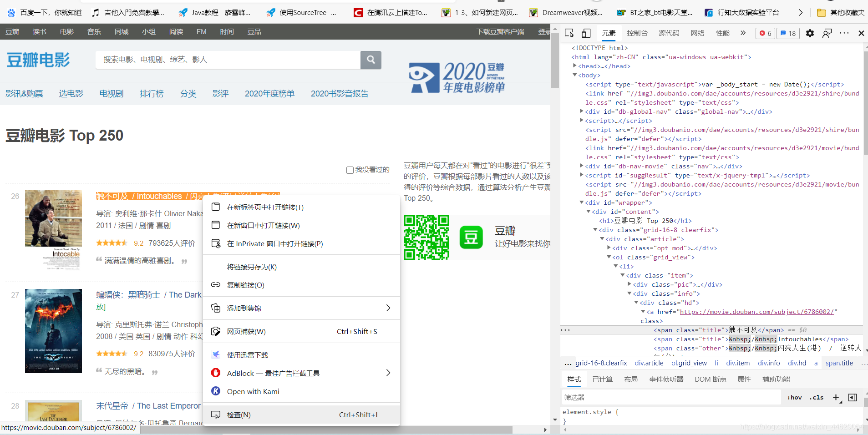Open the 6-errors indicator in DevTools

pyautogui.click(x=765, y=33)
